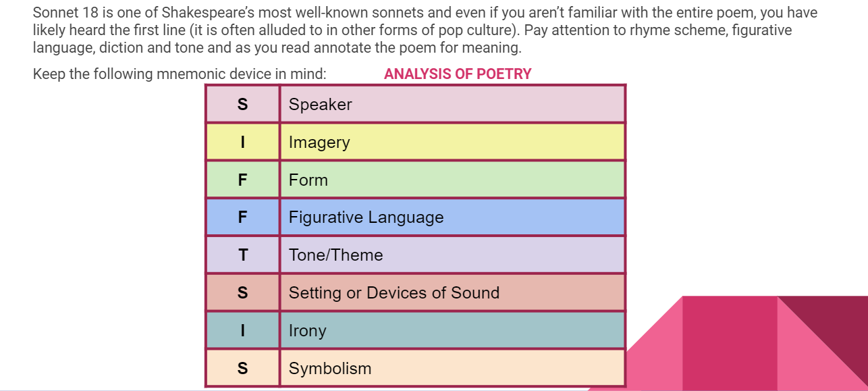Select the 'Symbolism' table cell
This screenshot has width=868, height=391.
click(452, 368)
